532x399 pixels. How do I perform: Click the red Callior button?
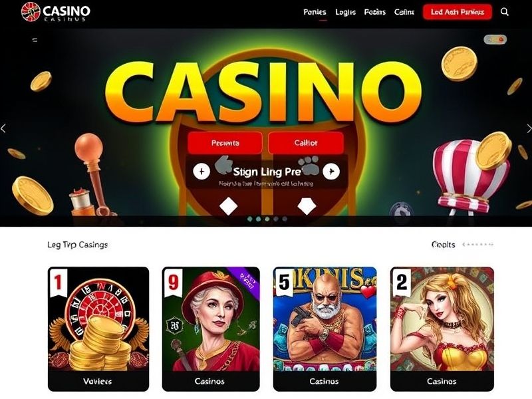[306, 143]
